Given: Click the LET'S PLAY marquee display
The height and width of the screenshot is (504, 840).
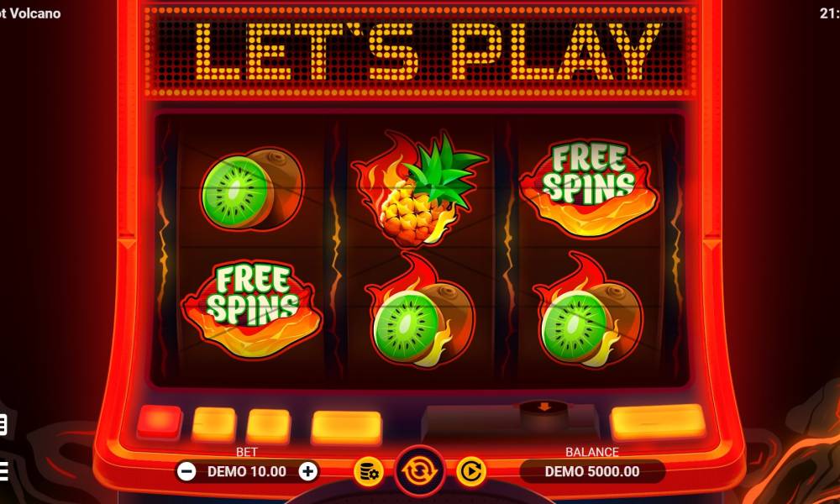Looking at the screenshot, I should [421, 52].
